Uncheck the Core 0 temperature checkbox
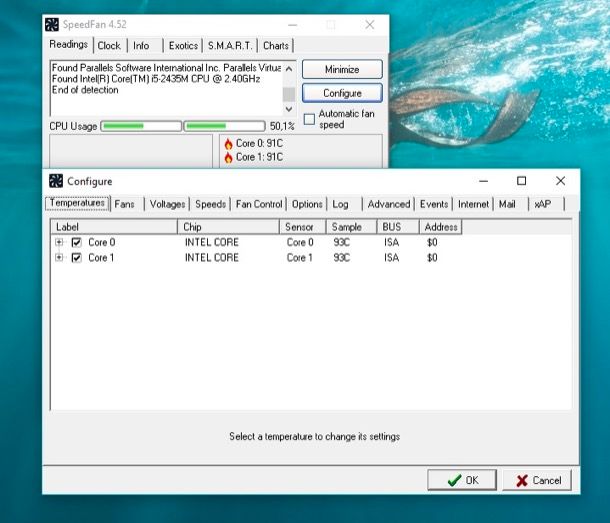The width and height of the screenshot is (610, 523). pos(77,242)
